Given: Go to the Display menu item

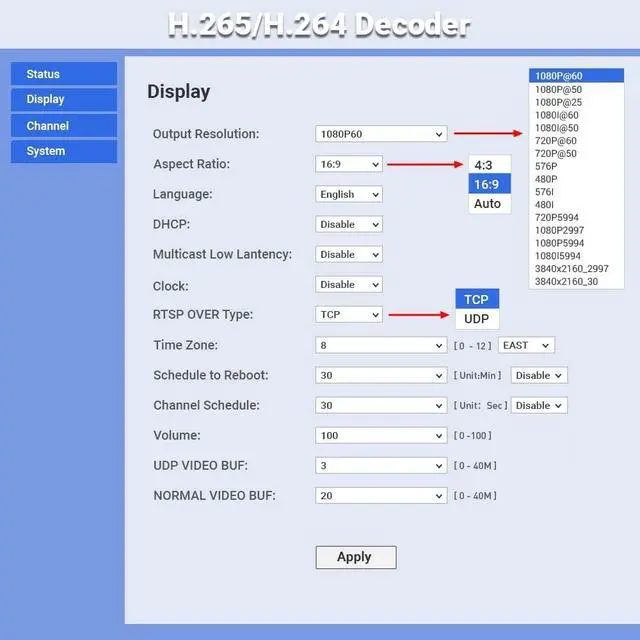Looking at the screenshot, I should coord(63,100).
